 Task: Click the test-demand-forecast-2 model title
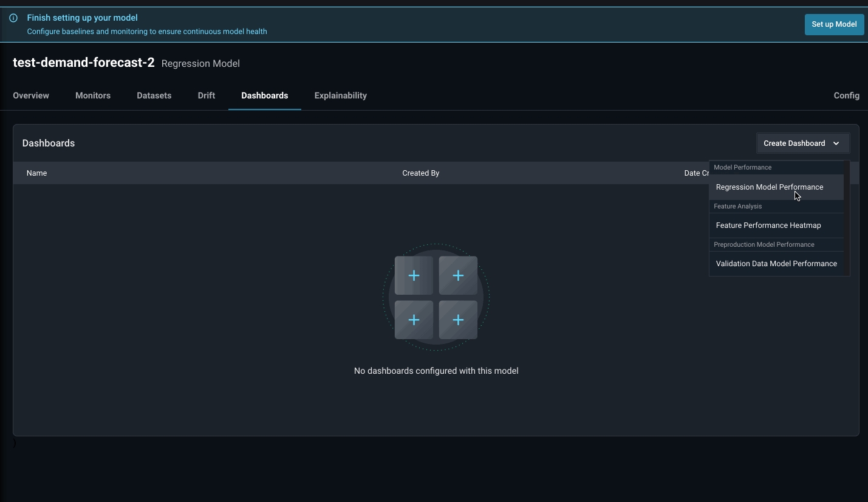84,63
